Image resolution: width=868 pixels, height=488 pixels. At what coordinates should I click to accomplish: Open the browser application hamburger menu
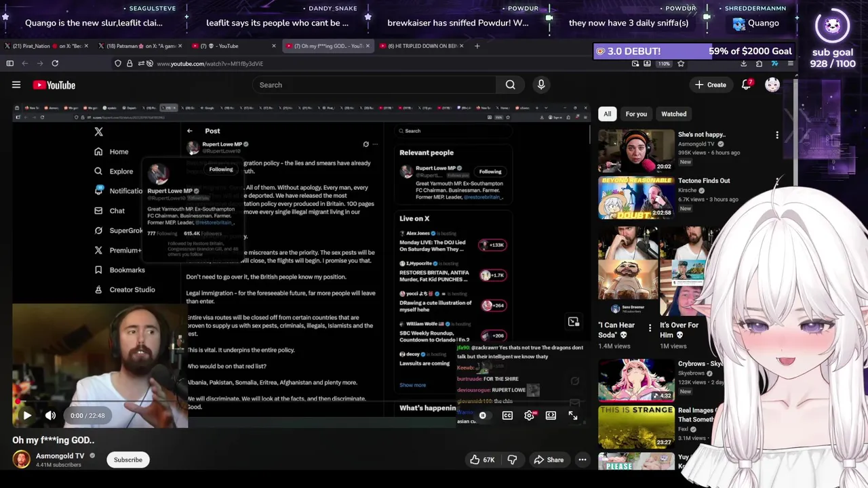pyautogui.click(x=791, y=64)
